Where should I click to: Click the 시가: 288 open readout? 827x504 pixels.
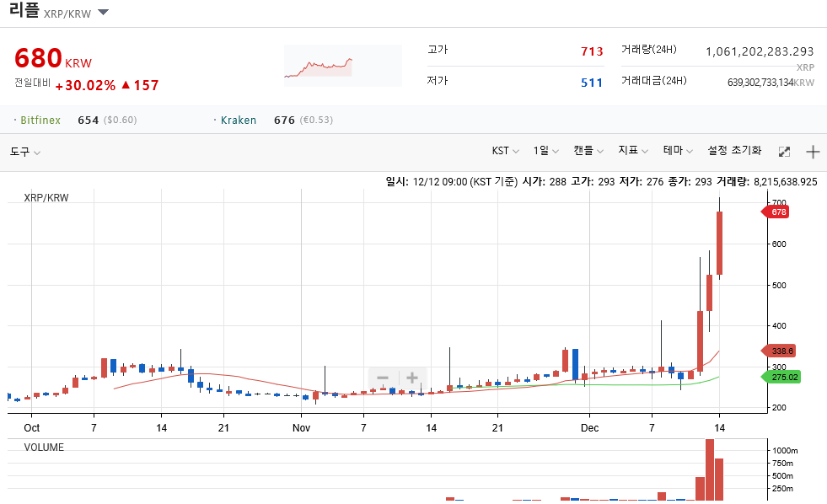coord(544,182)
